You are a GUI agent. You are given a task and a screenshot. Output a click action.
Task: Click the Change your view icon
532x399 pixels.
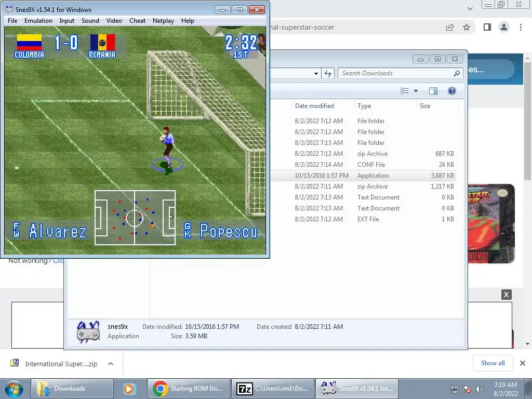tap(404, 91)
